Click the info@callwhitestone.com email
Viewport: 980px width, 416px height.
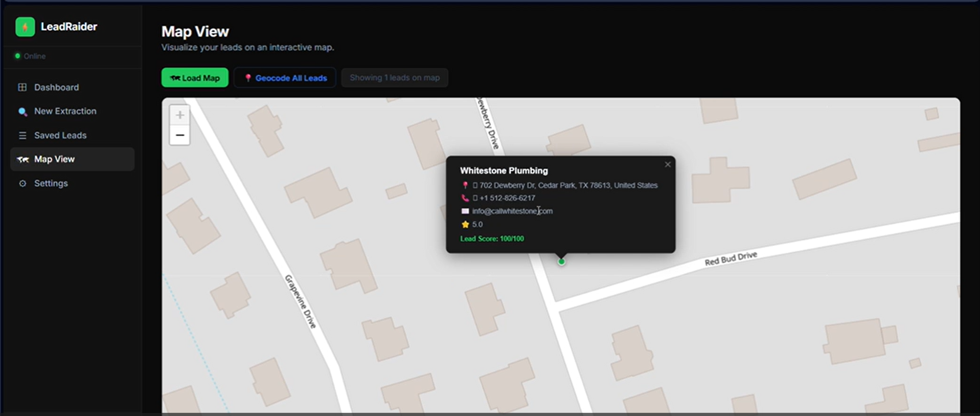pyautogui.click(x=512, y=211)
